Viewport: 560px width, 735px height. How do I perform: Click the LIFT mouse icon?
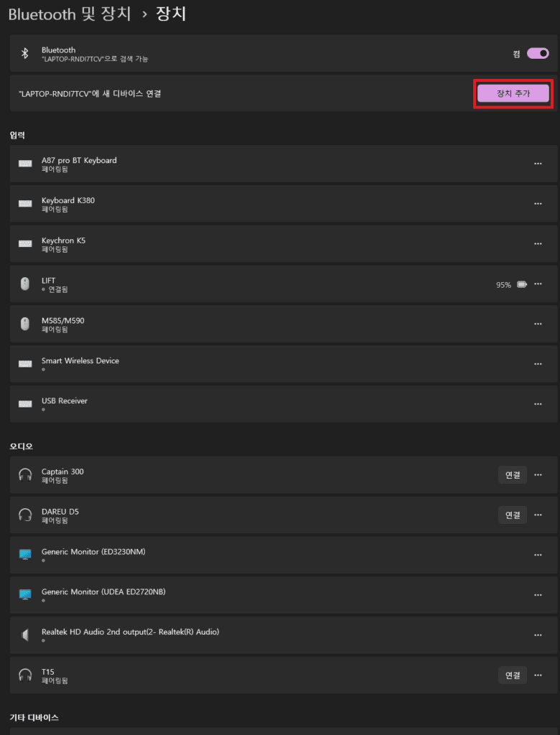(x=25, y=284)
